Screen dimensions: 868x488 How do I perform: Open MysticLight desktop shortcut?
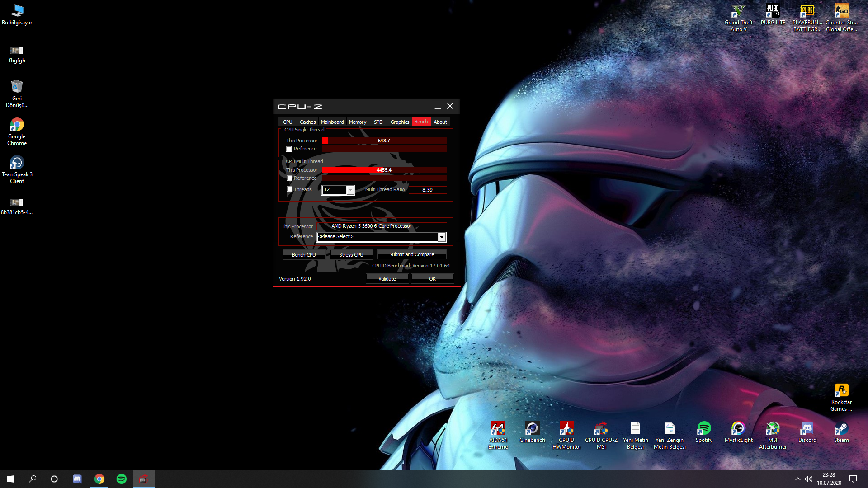click(738, 432)
